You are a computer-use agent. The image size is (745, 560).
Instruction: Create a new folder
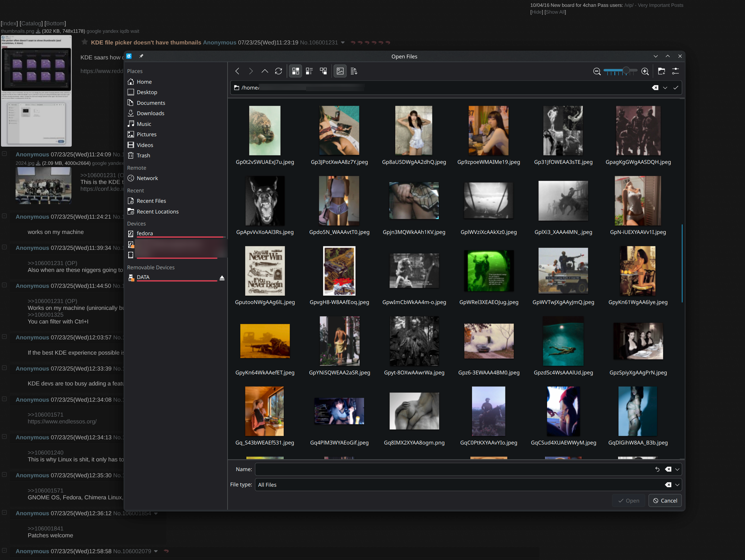coord(662,71)
